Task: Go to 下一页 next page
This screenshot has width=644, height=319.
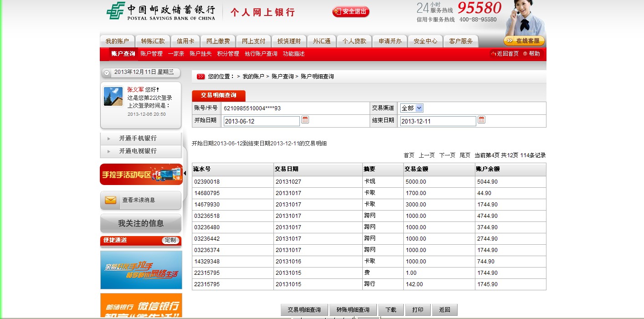Action: click(x=447, y=155)
